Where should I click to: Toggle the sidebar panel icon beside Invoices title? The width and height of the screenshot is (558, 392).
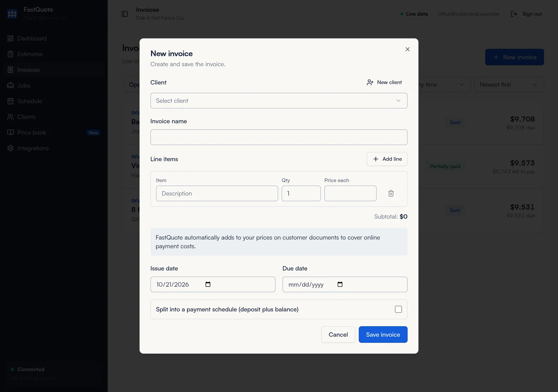click(x=125, y=14)
